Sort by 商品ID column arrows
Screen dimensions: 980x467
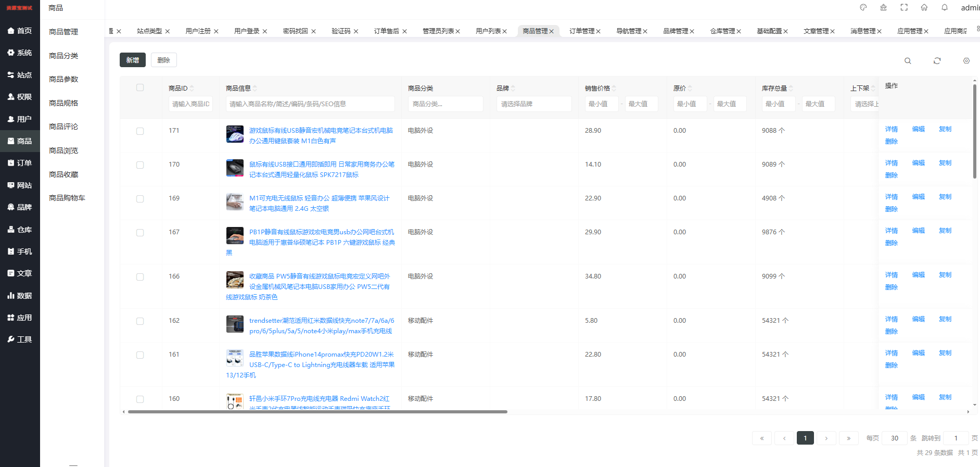point(192,89)
